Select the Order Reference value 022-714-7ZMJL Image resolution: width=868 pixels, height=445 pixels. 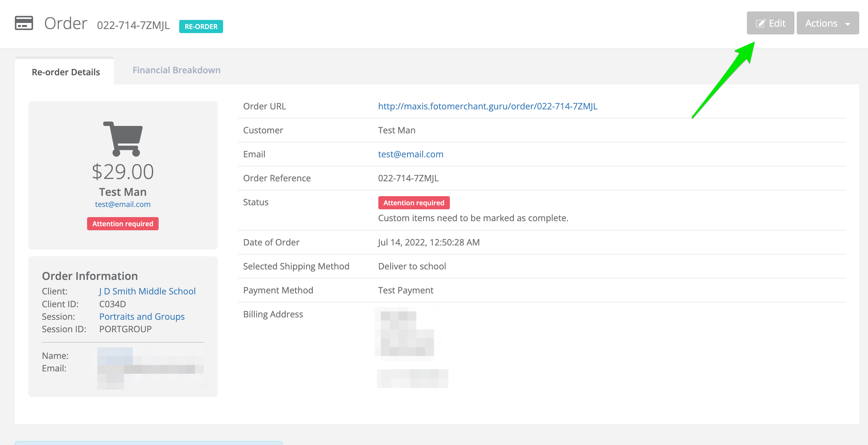point(408,178)
